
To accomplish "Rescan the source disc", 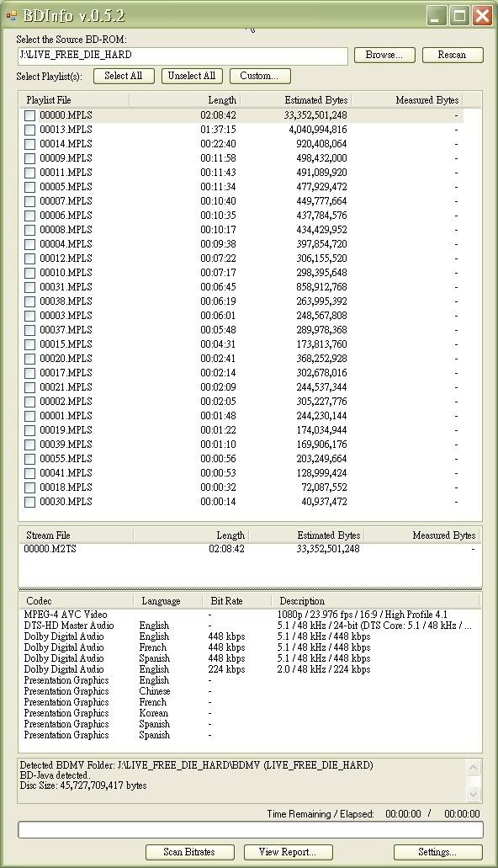I will tap(452, 55).
